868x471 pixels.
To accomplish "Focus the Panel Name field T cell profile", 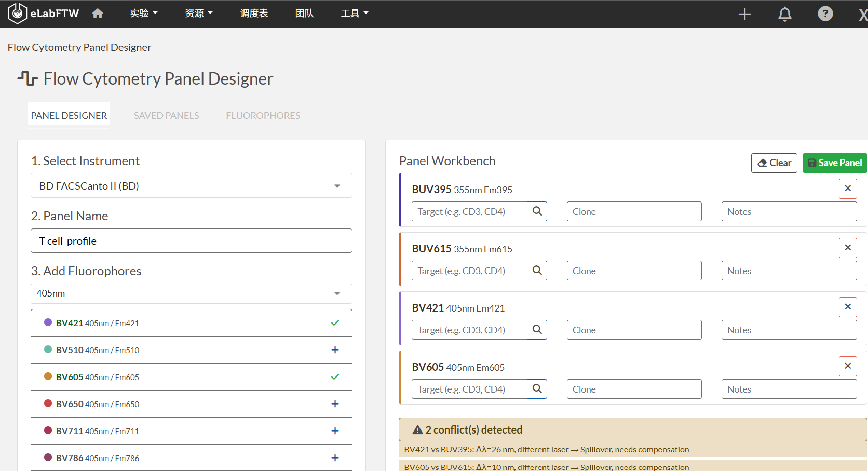I will click(x=192, y=241).
